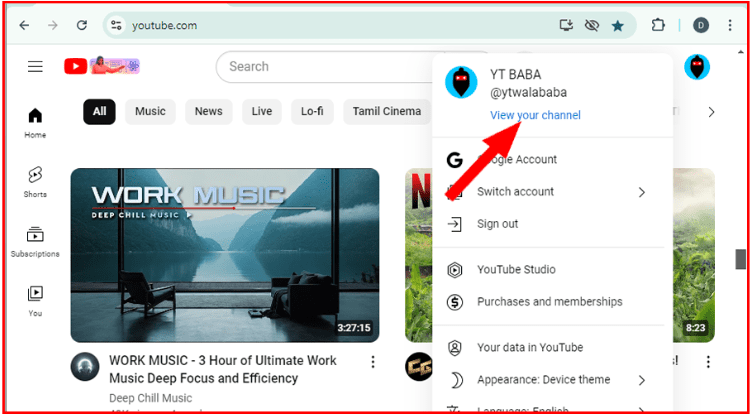The width and height of the screenshot is (752, 415).
Task: Open Subscriptions in the sidebar
Action: click(x=35, y=242)
